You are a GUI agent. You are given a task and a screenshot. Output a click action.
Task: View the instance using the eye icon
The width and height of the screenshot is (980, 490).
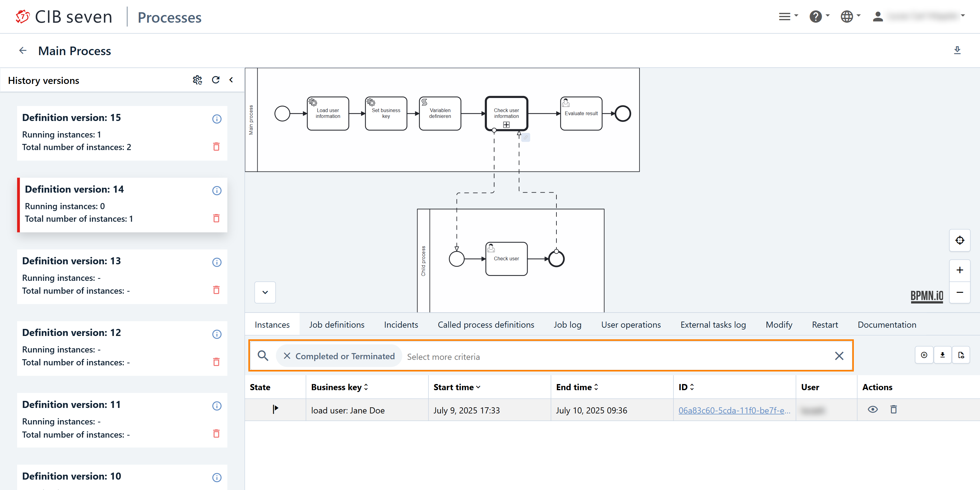pos(873,410)
